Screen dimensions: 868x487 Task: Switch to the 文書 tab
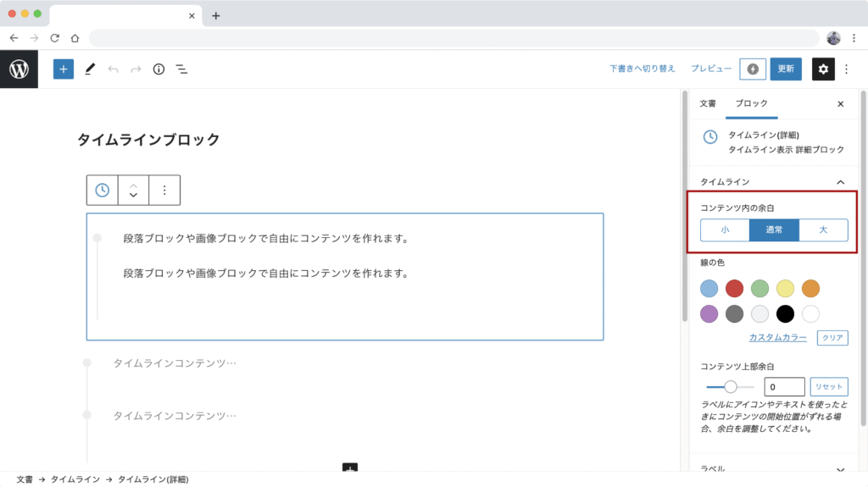click(708, 103)
